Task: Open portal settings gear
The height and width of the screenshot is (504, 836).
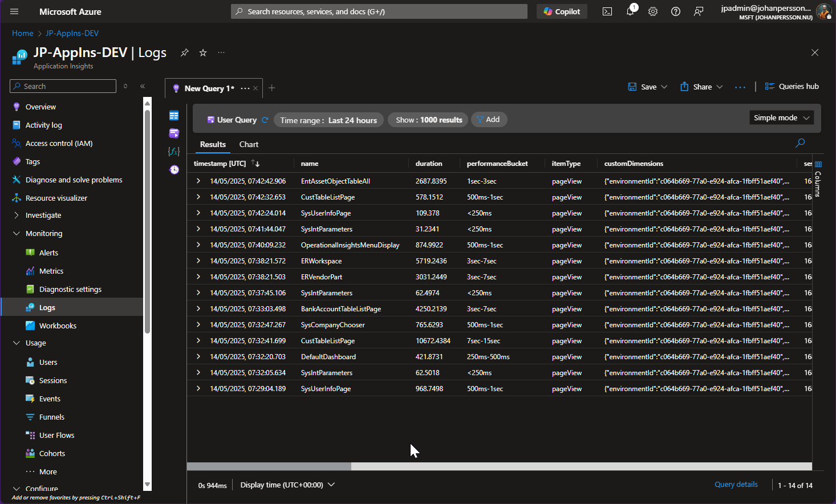Action: 653,11
